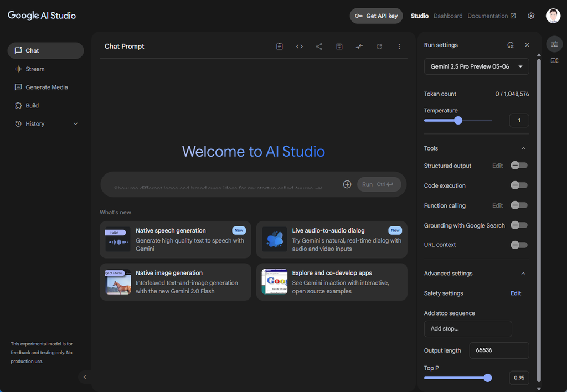
Task: Select the Studio tab
Action: 420,16
